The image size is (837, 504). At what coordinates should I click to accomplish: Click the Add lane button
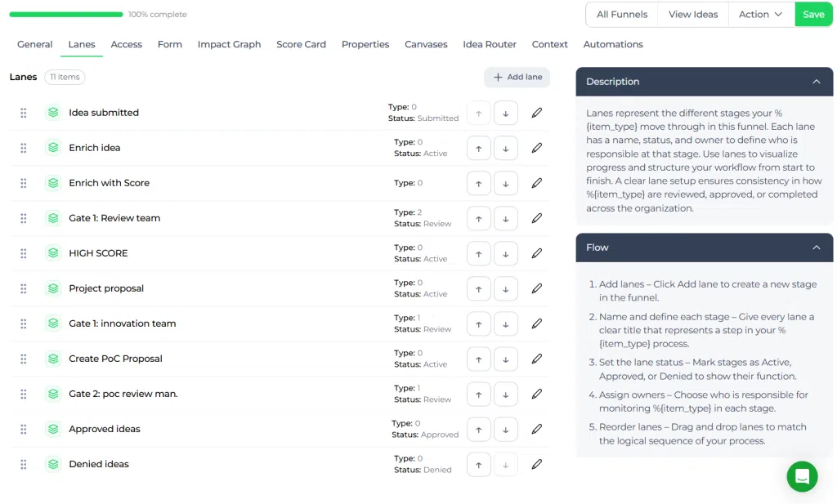pos(517,78)
